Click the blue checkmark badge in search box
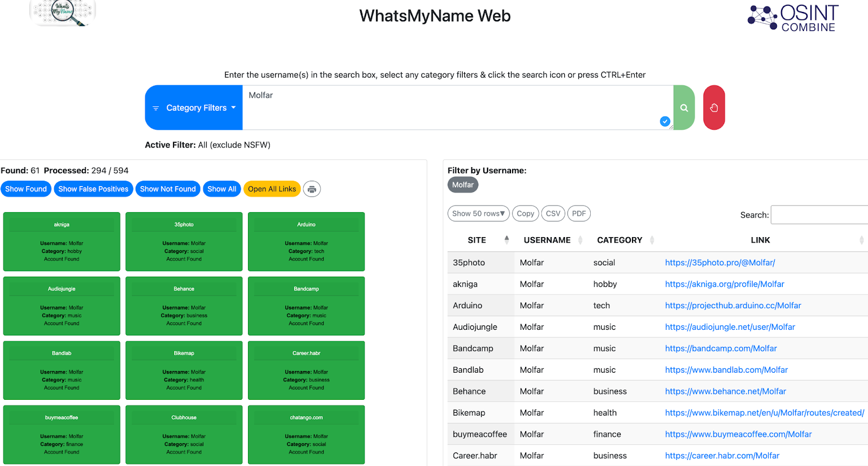The height and width of the screenshot is (466, 868). click(x=665, y=122)
